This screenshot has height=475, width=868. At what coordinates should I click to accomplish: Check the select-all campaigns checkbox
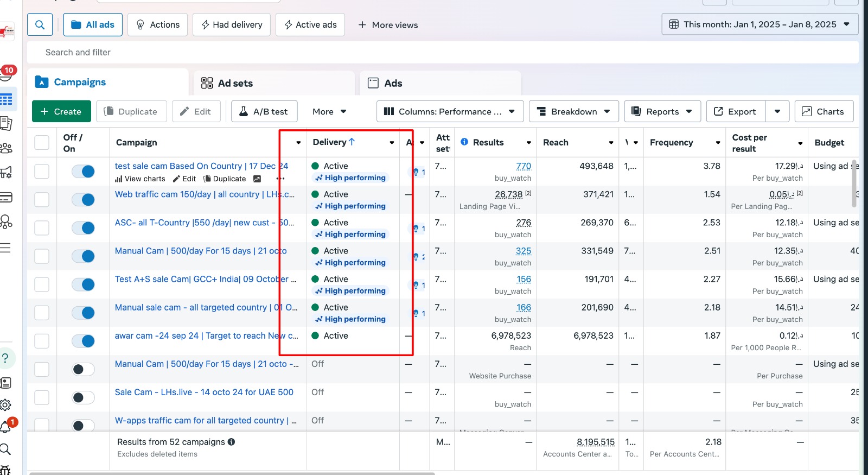pyautogui.click(x=42, y=143)
